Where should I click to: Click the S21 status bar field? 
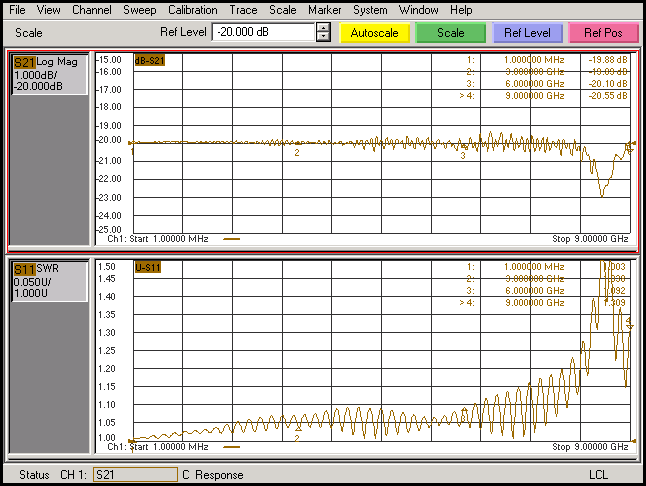[x=136, y=475]
